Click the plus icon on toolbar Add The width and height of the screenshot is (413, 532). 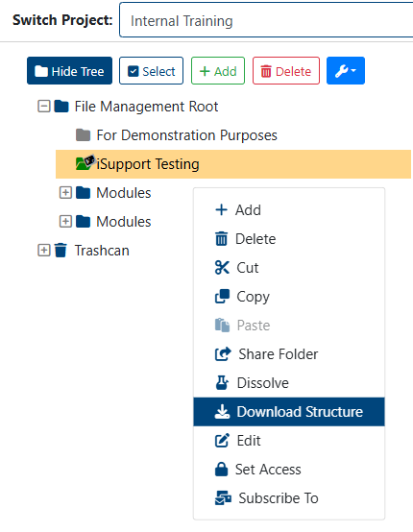tap(205, 71)
